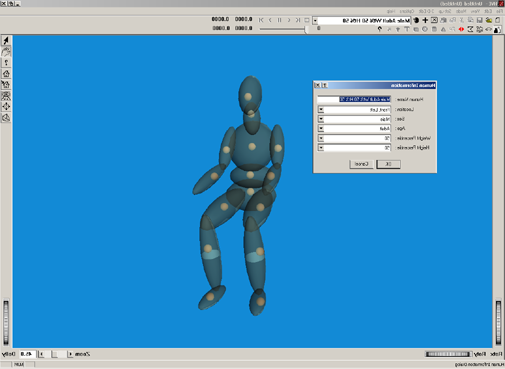Click the floppy disk save icon
This screenshot has width=505, height=369.
tap(480, 20)
